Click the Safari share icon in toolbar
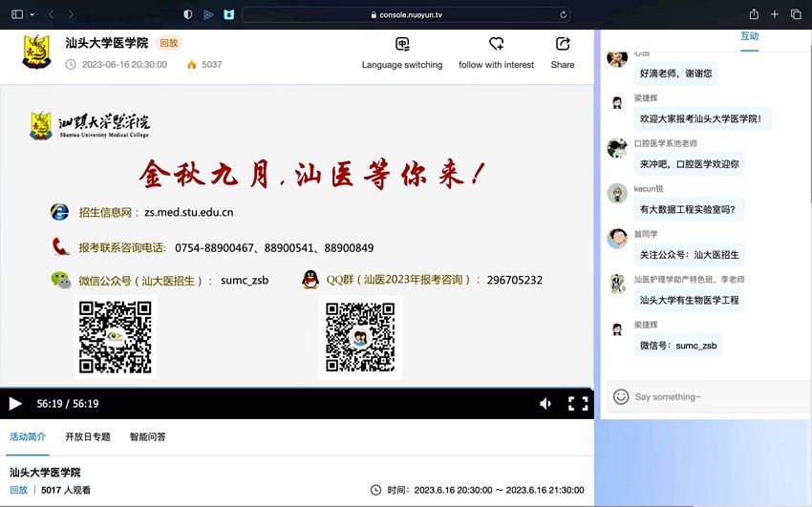 754,14
